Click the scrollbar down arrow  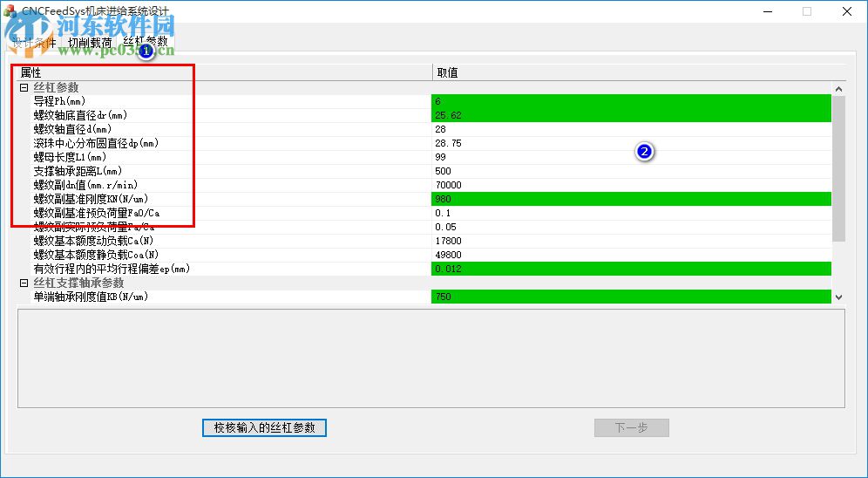click(838, 297)
